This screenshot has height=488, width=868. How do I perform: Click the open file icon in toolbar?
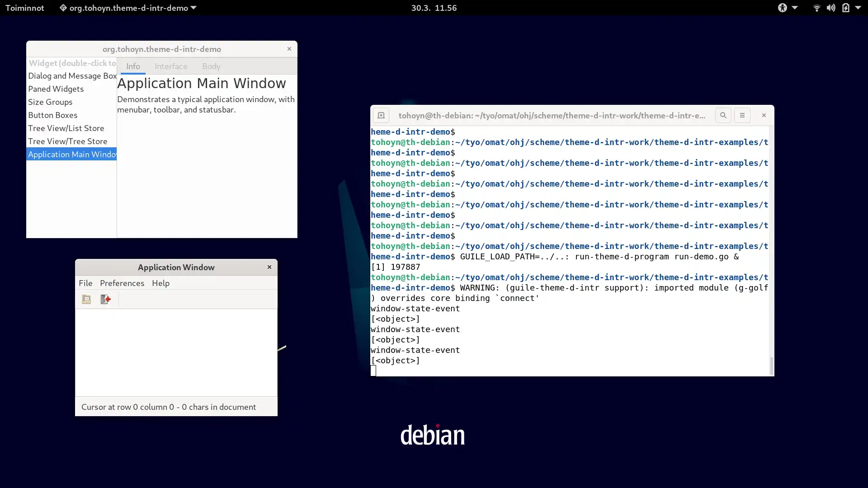(x=86, y=299)
